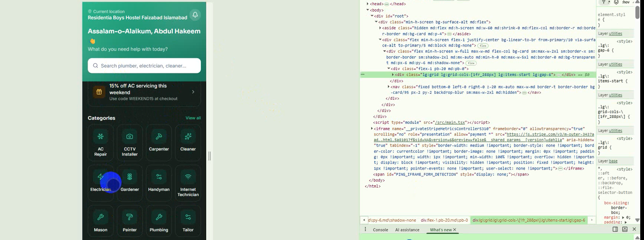
Task: Expand the collapsed head contents ellipsis
Action: pyautogui.click(x=387, y=4)
